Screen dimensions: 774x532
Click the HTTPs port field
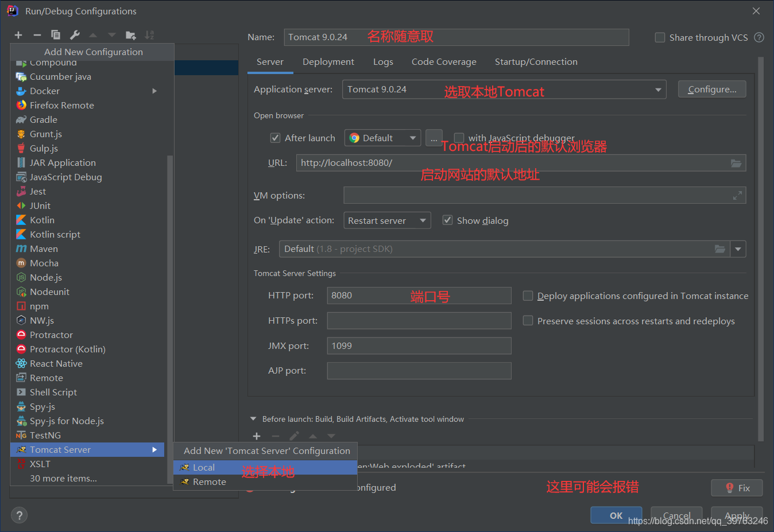419,321
